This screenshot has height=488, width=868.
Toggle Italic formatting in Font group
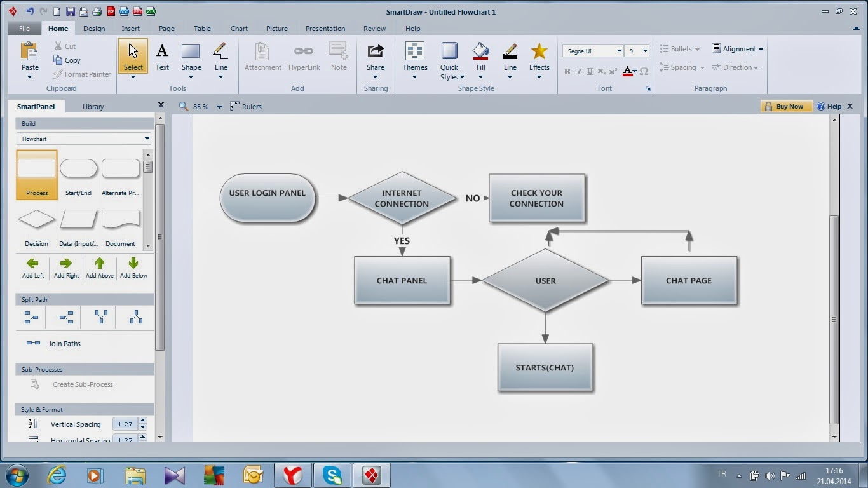(x=579, y=72)
